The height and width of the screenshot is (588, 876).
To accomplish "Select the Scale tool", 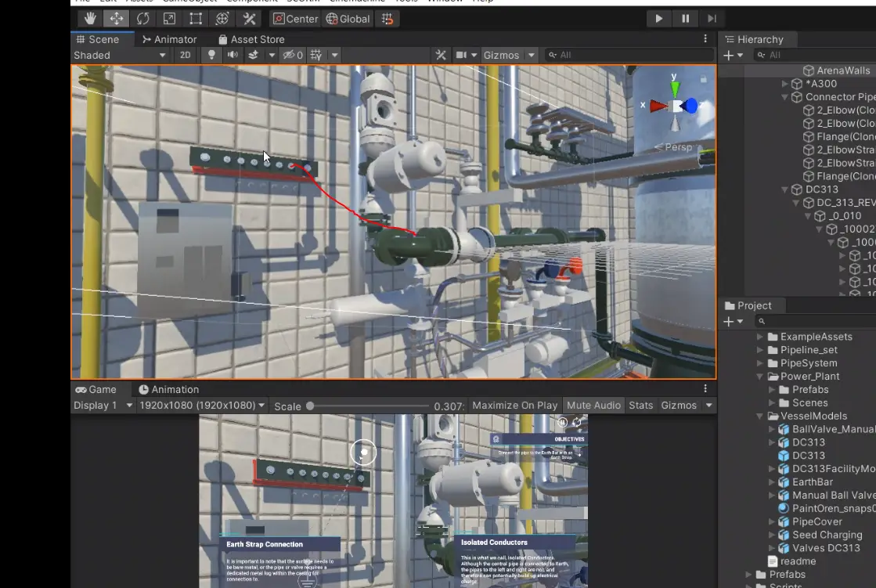I will (169, 19).
